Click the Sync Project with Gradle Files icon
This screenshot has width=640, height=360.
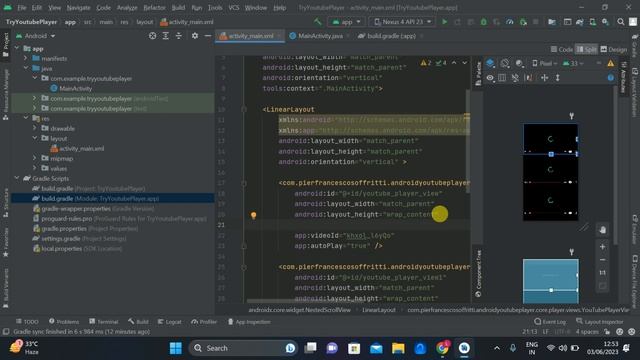pos(579,22)
